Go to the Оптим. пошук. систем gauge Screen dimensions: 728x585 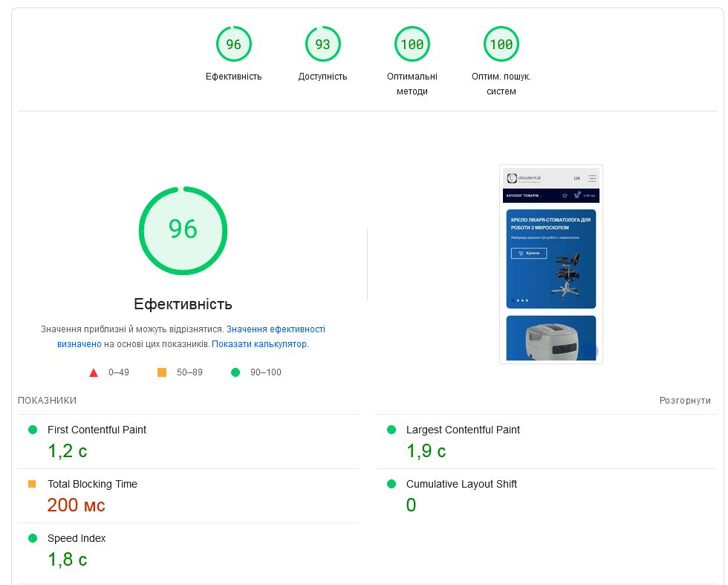tap(501, 45)
